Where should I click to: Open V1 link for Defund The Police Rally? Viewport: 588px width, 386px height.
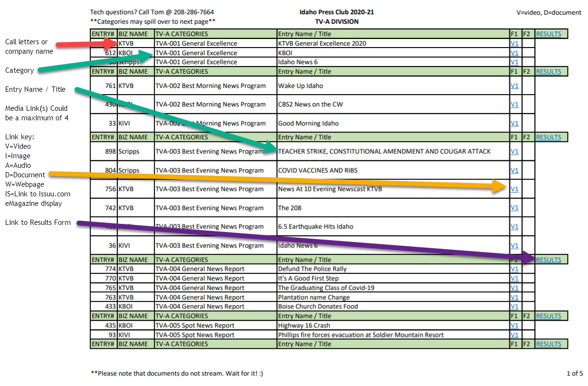coord(514,269)
